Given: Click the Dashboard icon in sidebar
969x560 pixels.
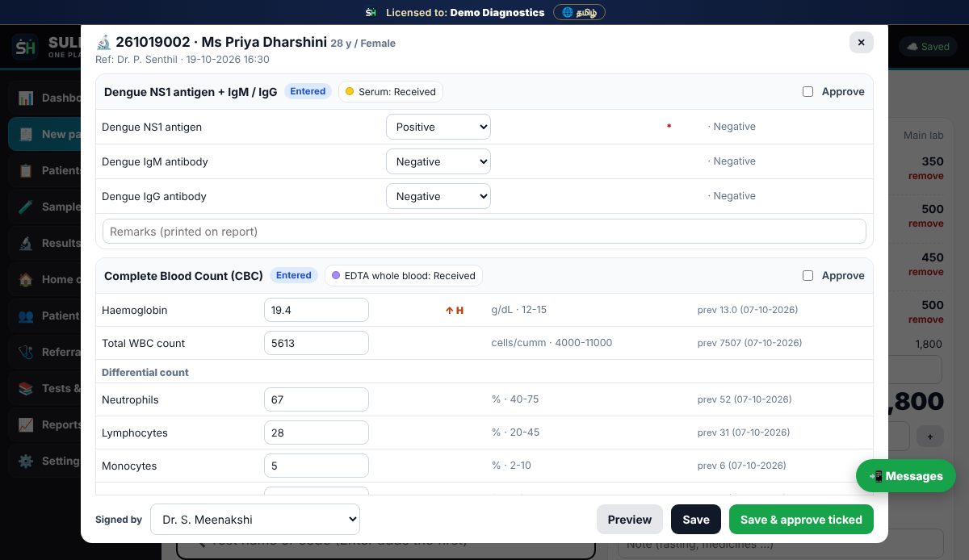Looking at the screenshot, I should pos(26,98).
